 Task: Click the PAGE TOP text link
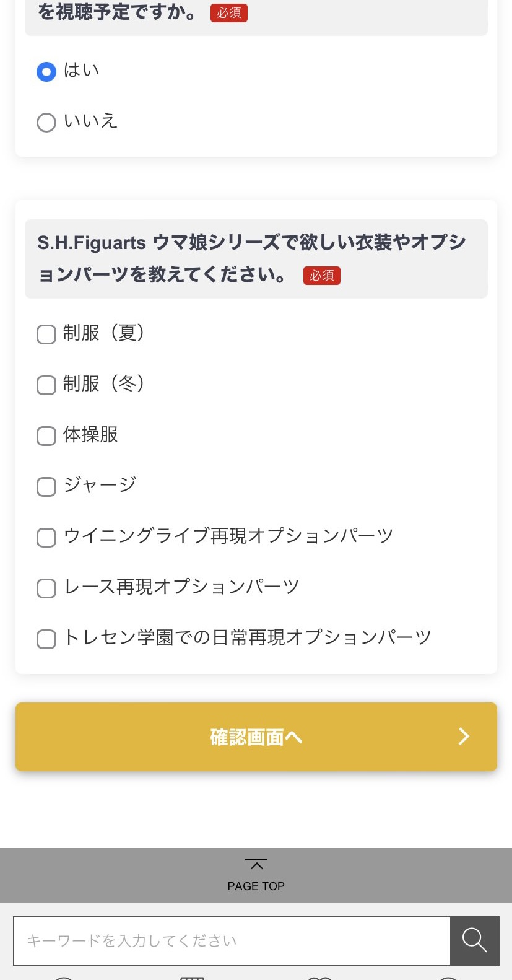256,886
